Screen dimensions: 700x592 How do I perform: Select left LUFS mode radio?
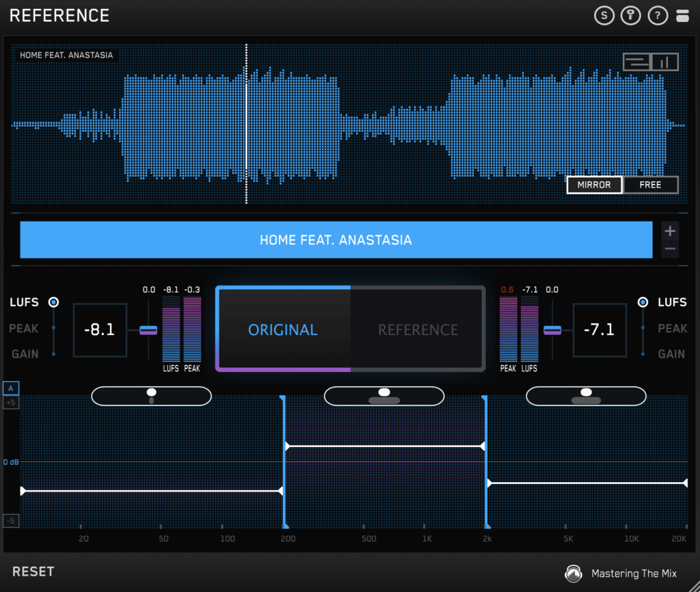click(53, 302)
